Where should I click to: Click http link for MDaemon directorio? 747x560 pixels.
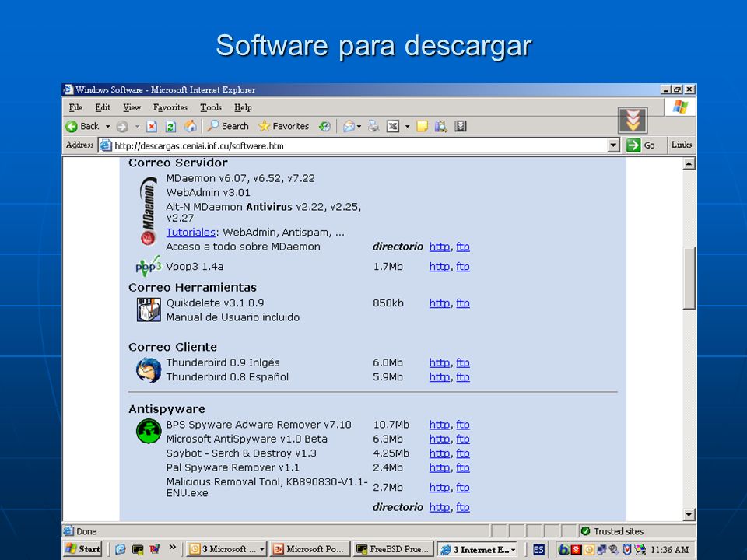[x=439, y=247]
